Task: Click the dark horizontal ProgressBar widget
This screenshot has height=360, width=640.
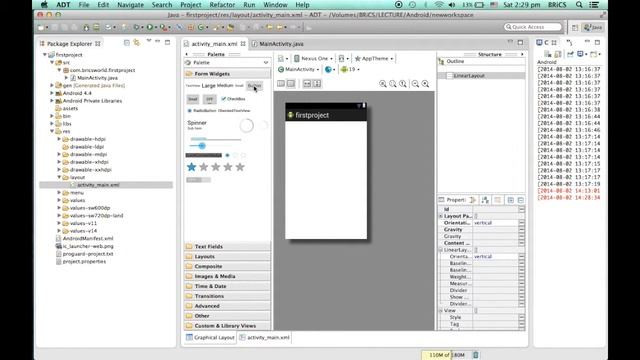Action: click(x=204, y=155)
